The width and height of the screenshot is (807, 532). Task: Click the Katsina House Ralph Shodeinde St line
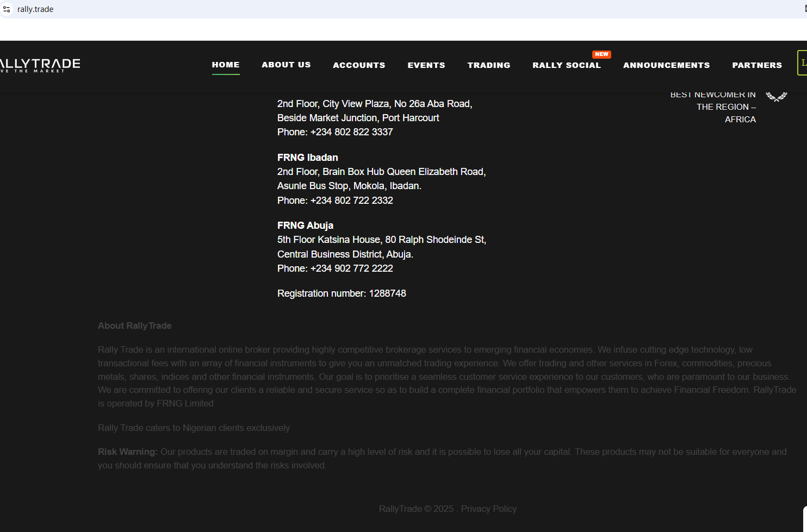tap(382, 240)
